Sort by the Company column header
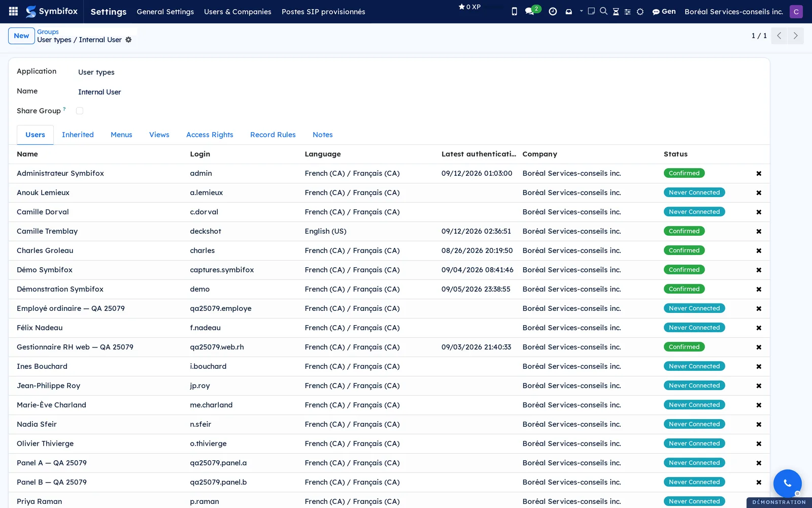Viewport: 812px width, 508px height. pos(539,154)
